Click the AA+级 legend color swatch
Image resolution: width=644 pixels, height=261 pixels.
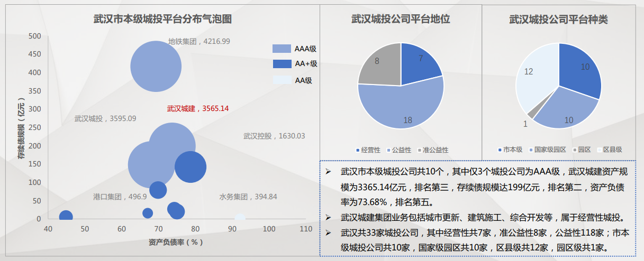(x=282, y=64)
